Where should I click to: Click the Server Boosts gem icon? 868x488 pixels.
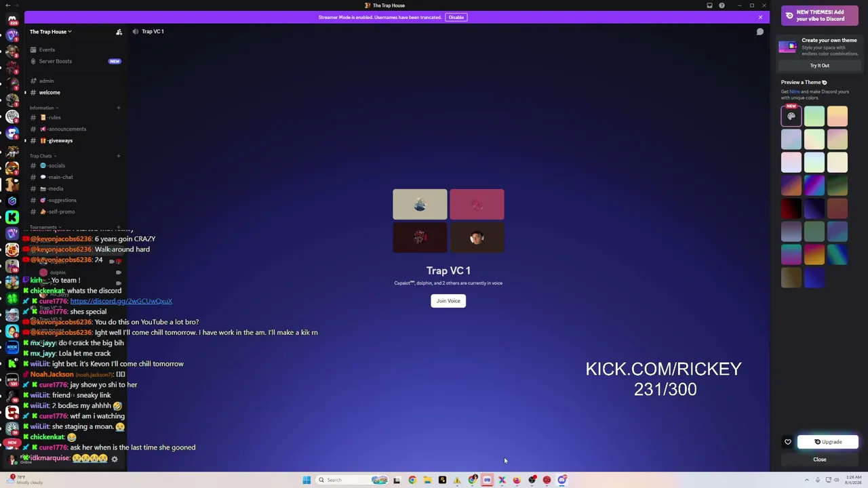click(33, 61)
